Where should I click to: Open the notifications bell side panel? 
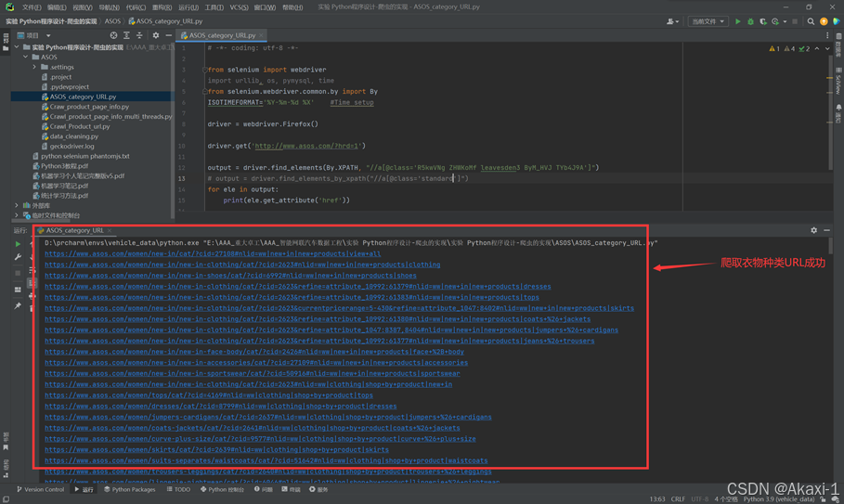coord(838,113)
